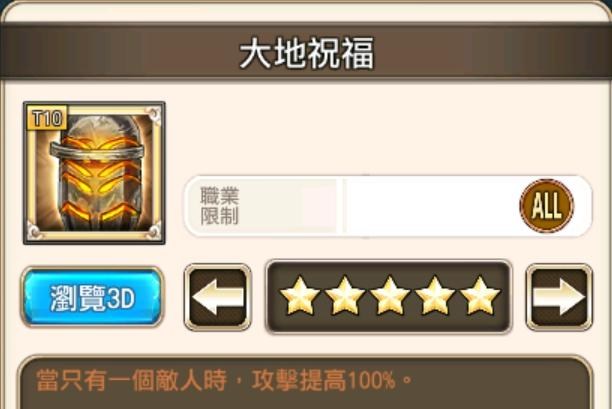This screenshot has height=409, width=612.
Task: Click the 攻擊提高100% effect text
Action: click(323, 380)
